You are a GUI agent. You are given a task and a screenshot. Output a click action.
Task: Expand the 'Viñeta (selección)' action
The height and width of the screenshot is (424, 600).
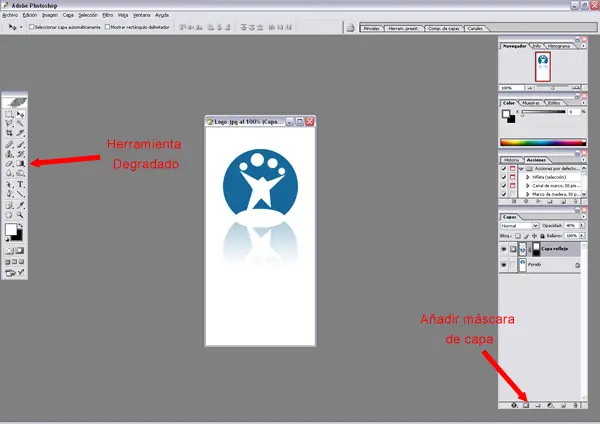coord(528,177)
